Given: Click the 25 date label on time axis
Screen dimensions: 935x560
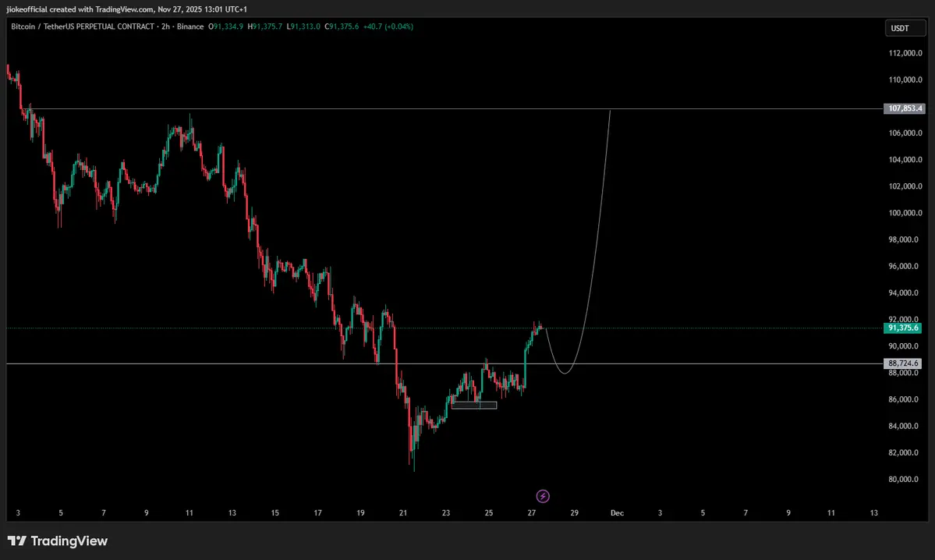Looking at the screenshot, I should coord(489,513).
